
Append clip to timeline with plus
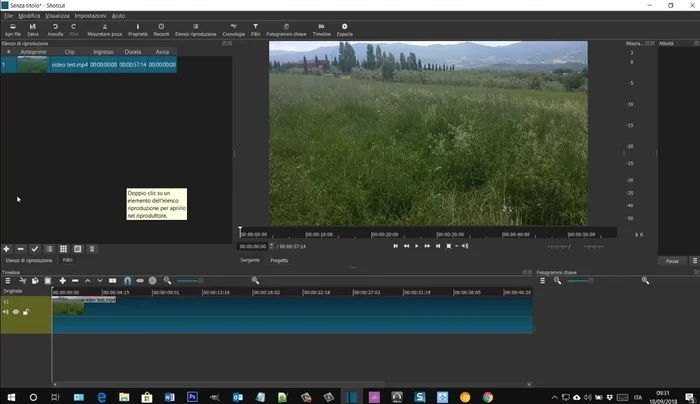click(x=62, y=280)
